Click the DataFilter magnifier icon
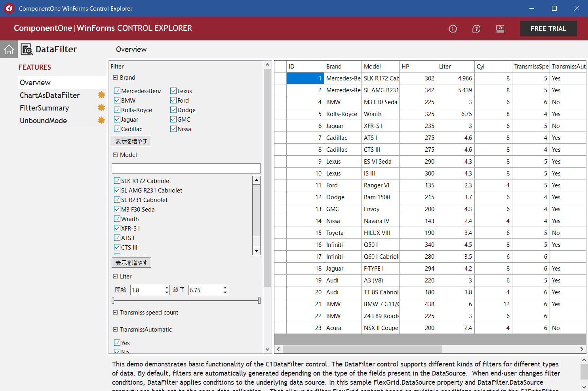 (x=27, y=50)
